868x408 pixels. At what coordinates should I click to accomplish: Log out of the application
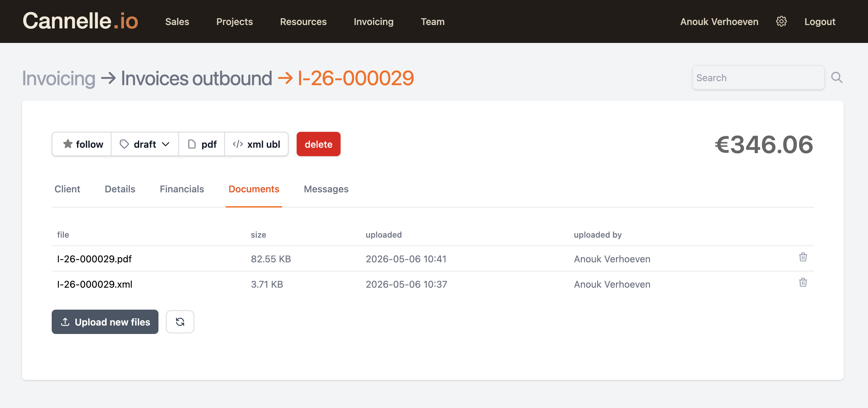(x=820, y=22)
